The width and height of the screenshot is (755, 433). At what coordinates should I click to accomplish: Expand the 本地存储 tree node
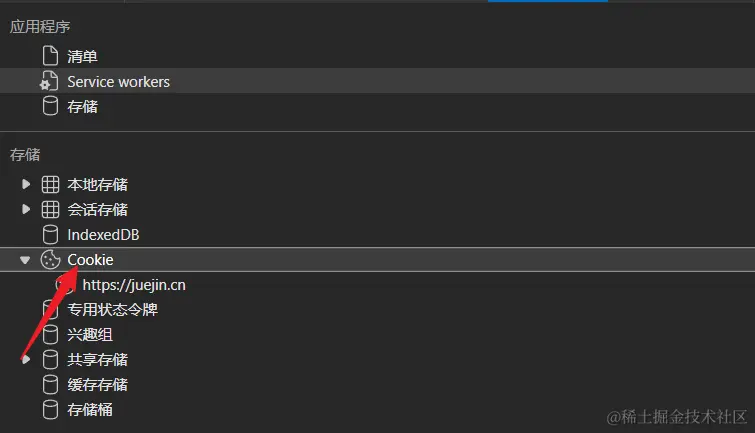(x=26, y=185)
